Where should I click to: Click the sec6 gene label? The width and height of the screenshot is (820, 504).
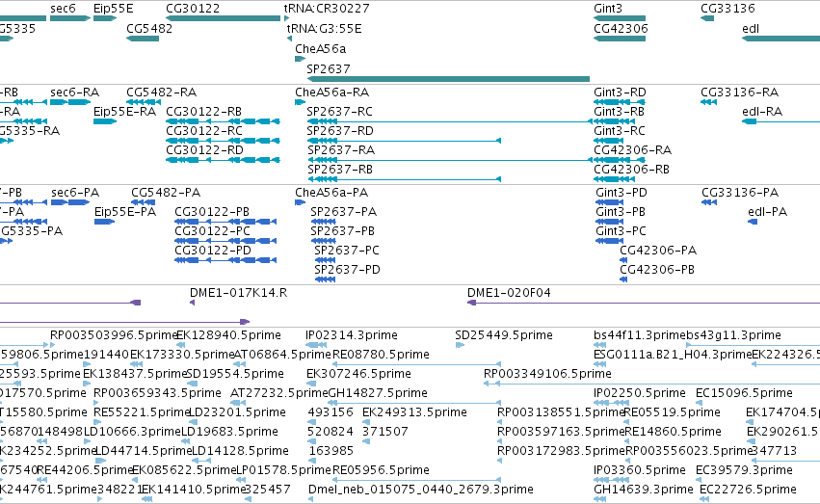pyautogui.click(x=63, y=9)
